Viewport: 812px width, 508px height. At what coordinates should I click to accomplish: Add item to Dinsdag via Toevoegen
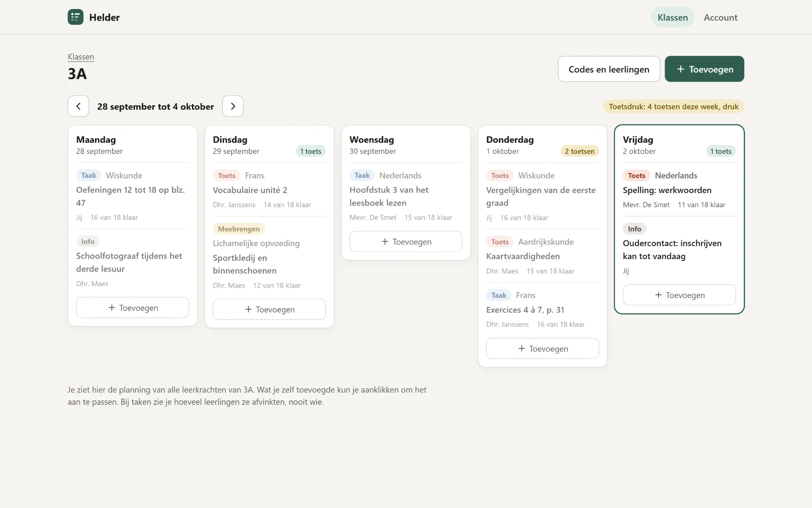269,309
